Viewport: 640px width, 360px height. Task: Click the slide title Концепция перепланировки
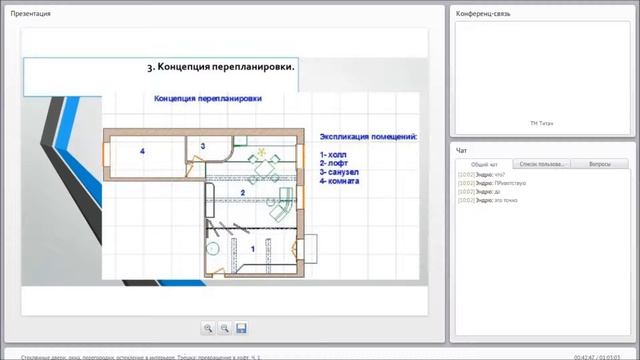221,67
